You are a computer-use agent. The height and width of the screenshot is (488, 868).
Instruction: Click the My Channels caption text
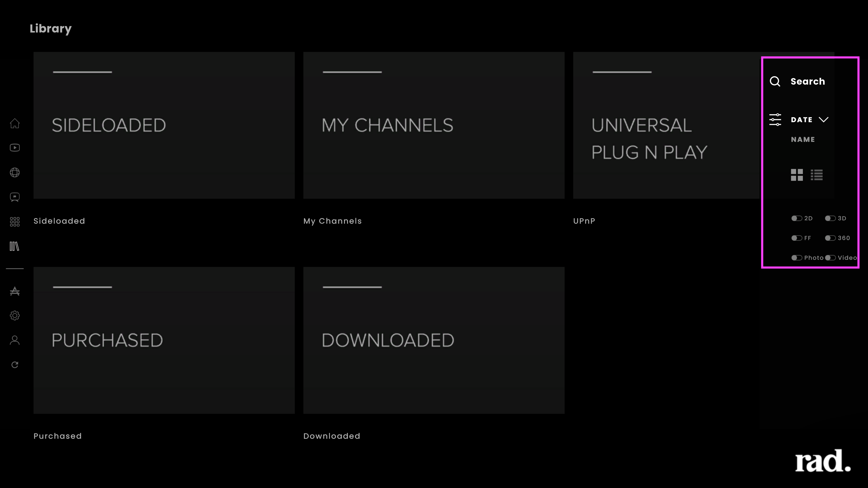[x=333, y=221]
